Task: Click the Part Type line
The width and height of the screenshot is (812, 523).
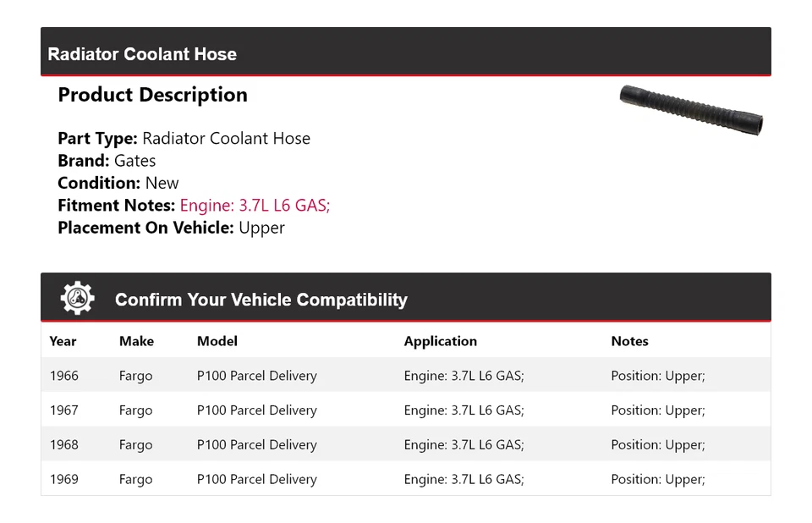Action: 184,139
